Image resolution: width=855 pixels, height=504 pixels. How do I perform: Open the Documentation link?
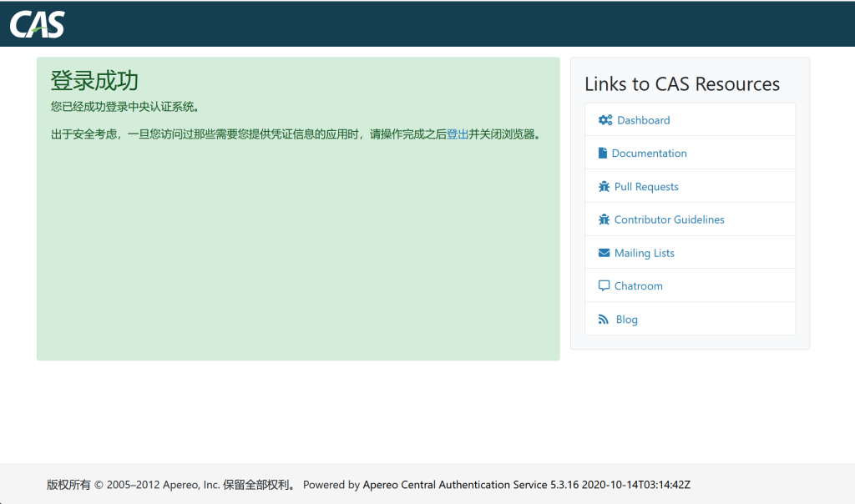pyautogui.click(x=649, y=154)
